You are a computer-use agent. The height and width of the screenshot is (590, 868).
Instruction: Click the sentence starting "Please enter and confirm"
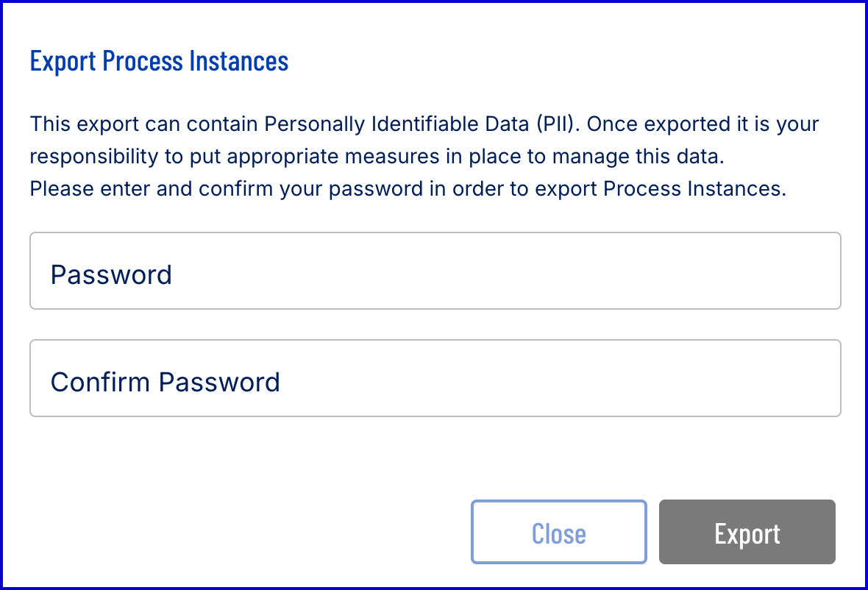[408, 188]
